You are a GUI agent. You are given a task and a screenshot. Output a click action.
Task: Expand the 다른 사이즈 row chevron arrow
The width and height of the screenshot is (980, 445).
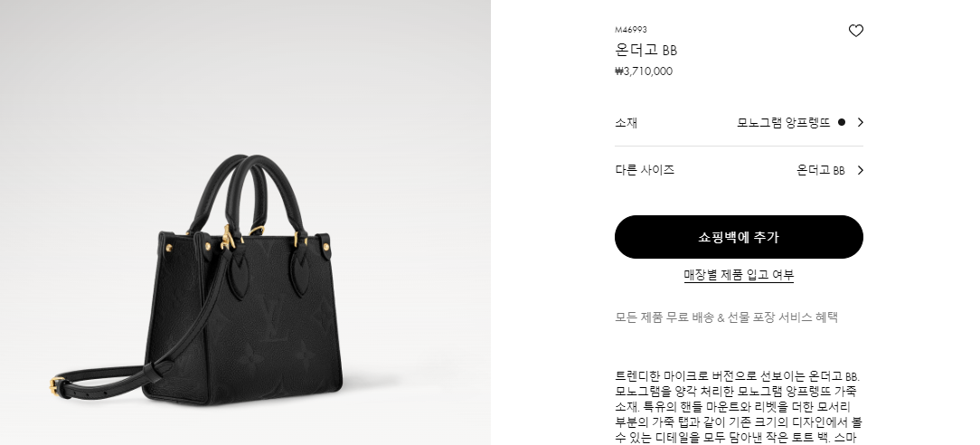point(860,170)
